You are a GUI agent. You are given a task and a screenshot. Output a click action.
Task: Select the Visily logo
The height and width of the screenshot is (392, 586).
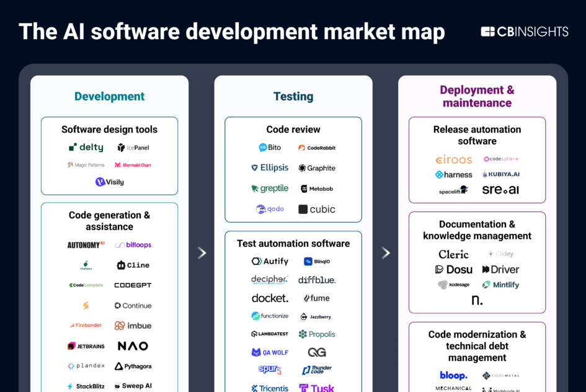[x=109, y=182]
